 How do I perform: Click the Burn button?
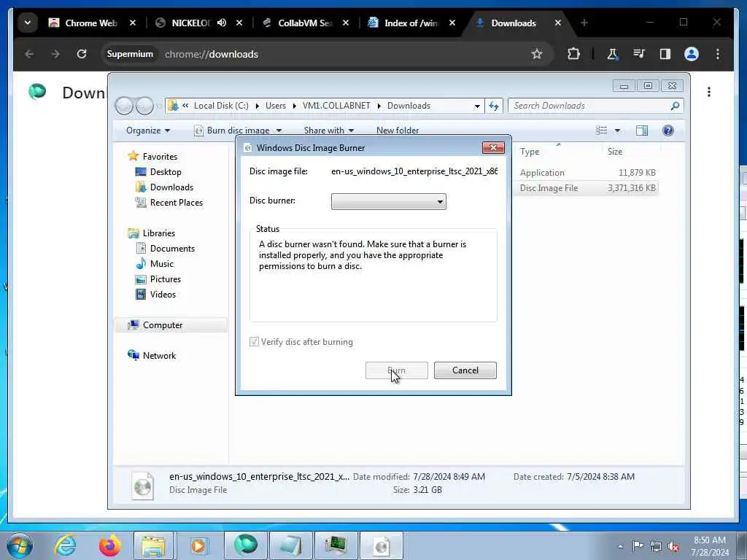pyautogui.click(x=396, y=370)
